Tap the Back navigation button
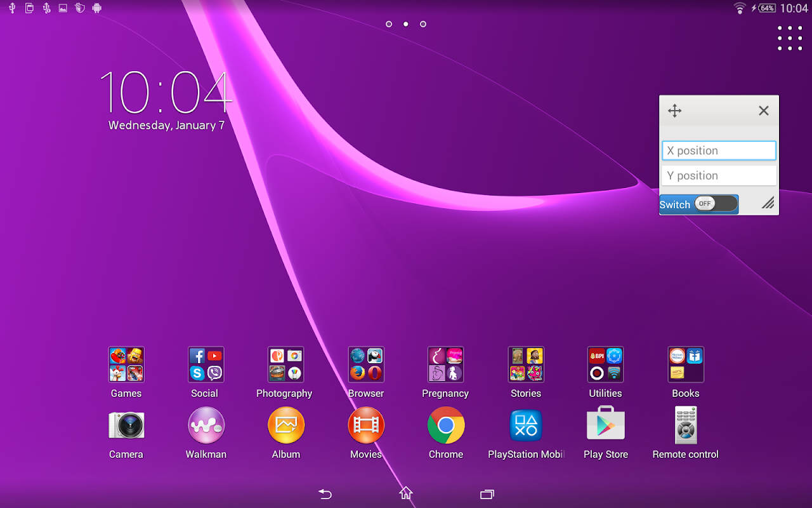 pyautogui.click(x=325, y=493)
